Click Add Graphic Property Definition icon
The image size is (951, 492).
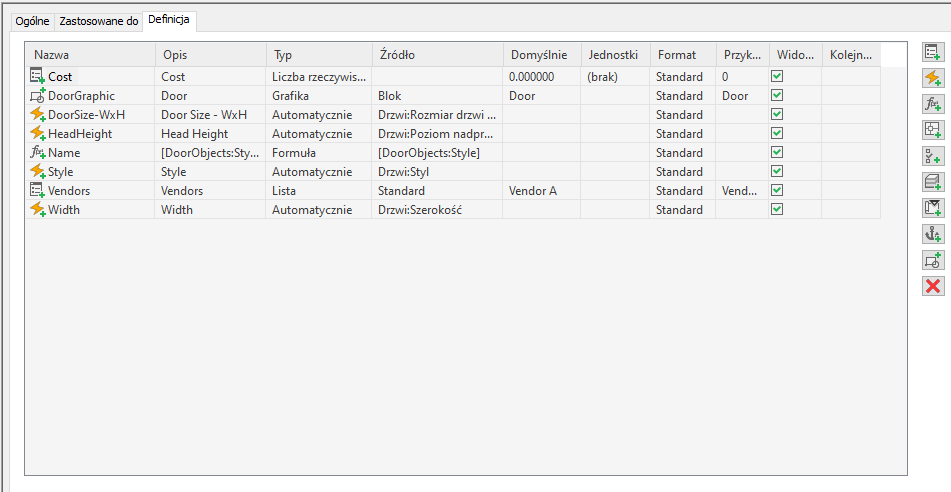pos(932,260)
